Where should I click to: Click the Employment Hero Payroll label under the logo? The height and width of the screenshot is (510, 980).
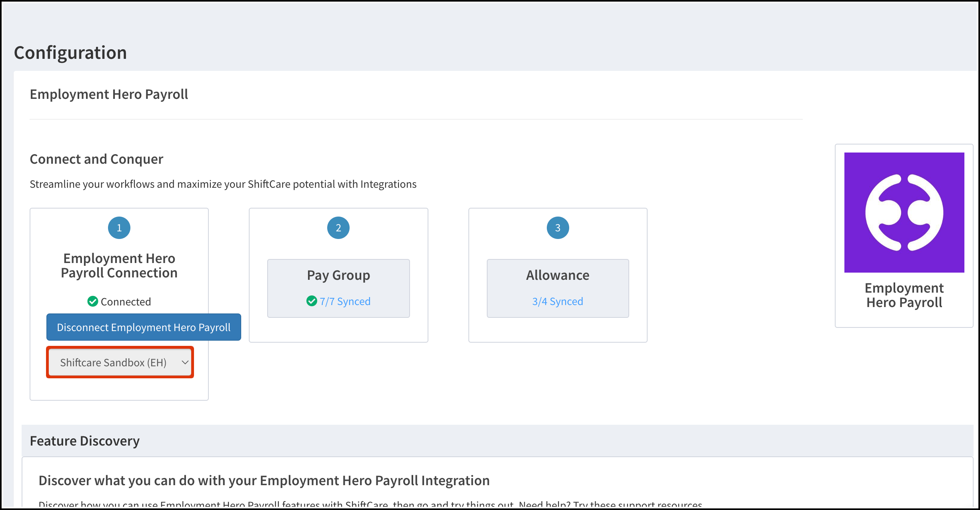click(x=904, y=295)
